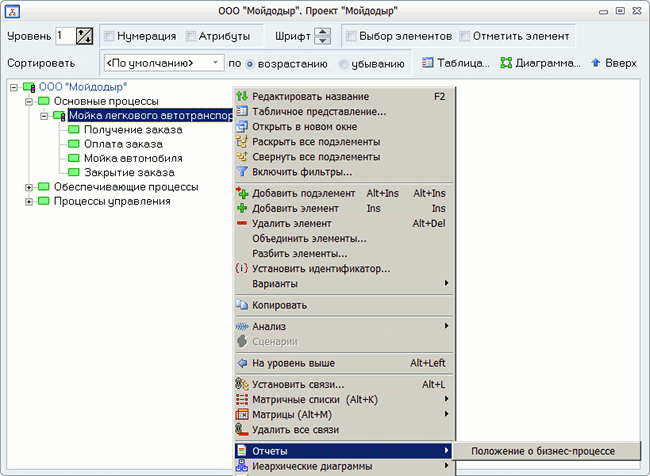Click the Таблица toolbar button
The image size is (650, 476).
click(x=456, y=63)
